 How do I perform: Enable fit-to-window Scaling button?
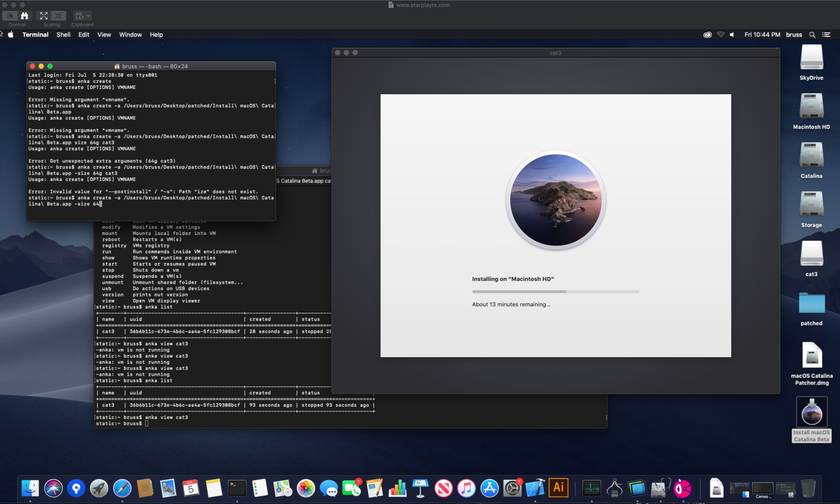[44, 16]
